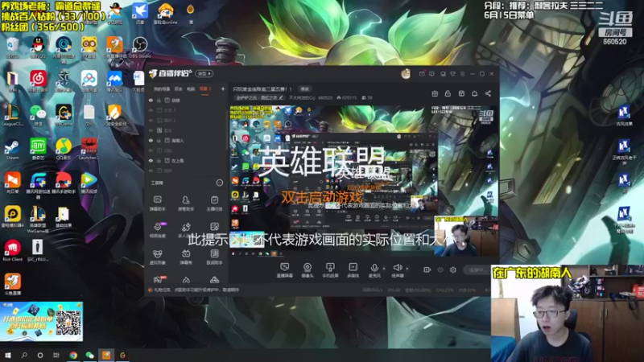Open the 弹幕秀 tool in toolbox
Screen dimensions: 644x362
click(x=186, y=257)
